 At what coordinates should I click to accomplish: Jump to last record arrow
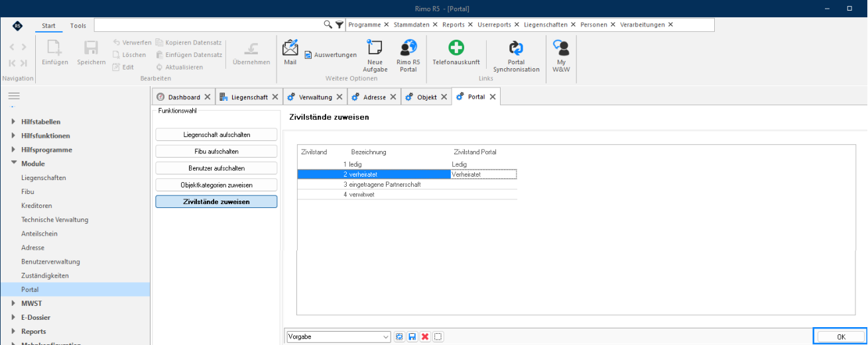point(24,63)
